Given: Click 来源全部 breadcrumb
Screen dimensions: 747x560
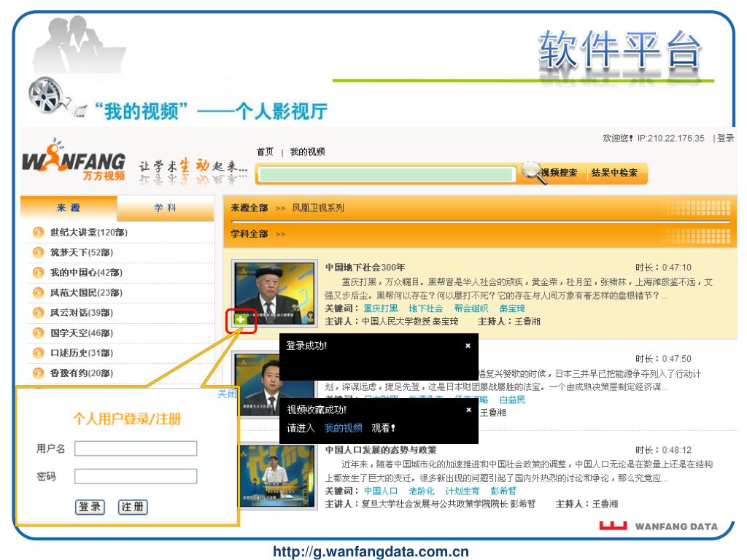Looking at the screenshot, I should (249, 208).
